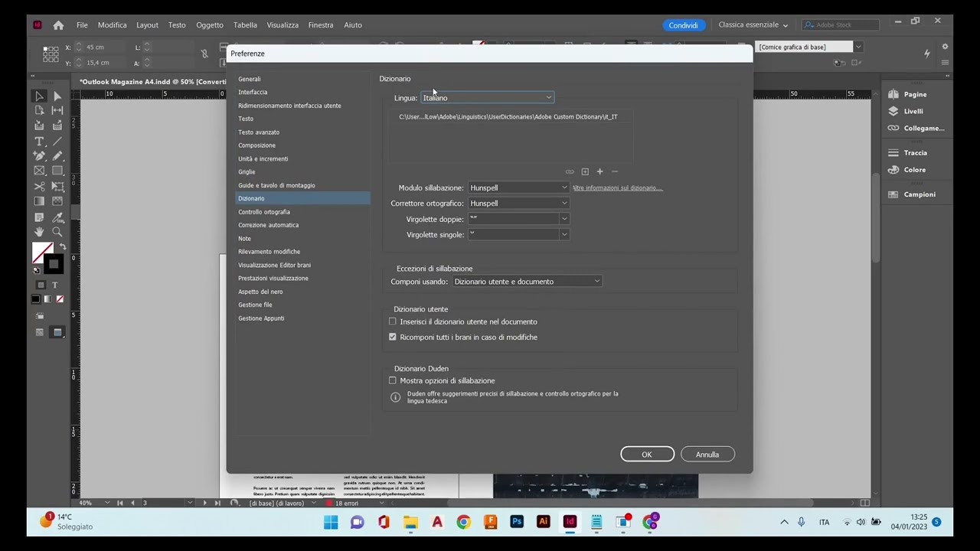
Task: Open the Layout menu
Action: [x=147, y=25]
